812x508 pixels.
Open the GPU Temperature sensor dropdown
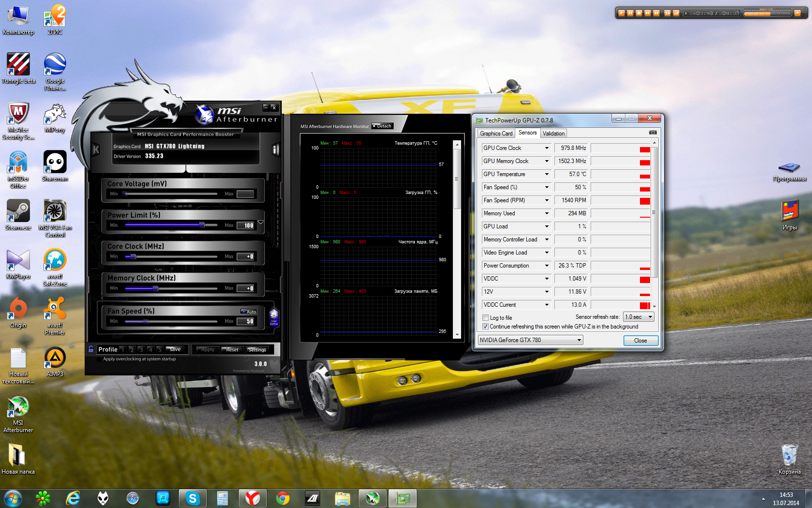[x=547, y=174]
